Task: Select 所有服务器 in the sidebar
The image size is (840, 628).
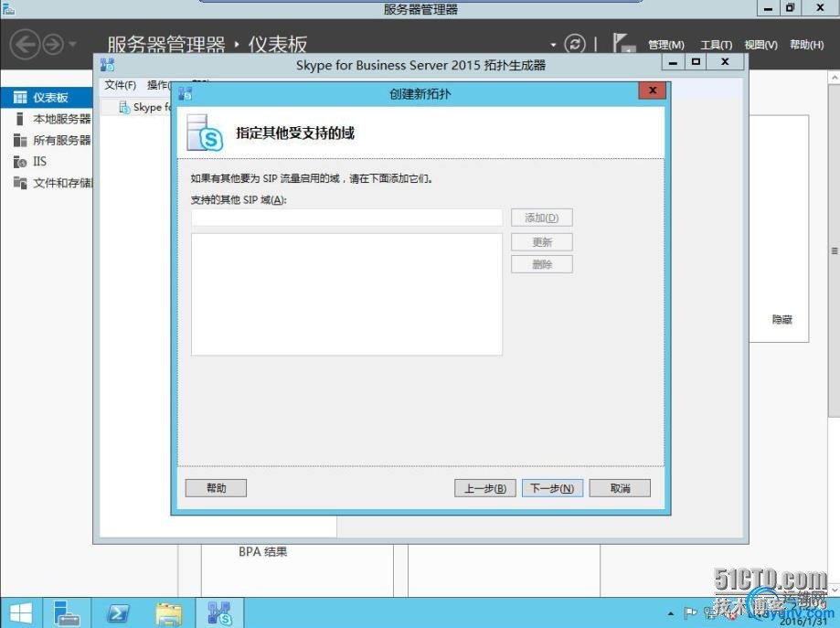Action: [48, 141]
